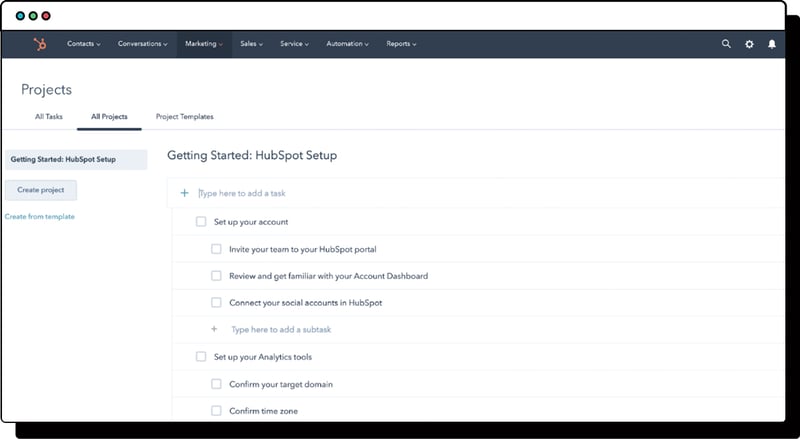
Task: Check Review and get familiar with Account Dashboard
Action: [x=216, y=276]
